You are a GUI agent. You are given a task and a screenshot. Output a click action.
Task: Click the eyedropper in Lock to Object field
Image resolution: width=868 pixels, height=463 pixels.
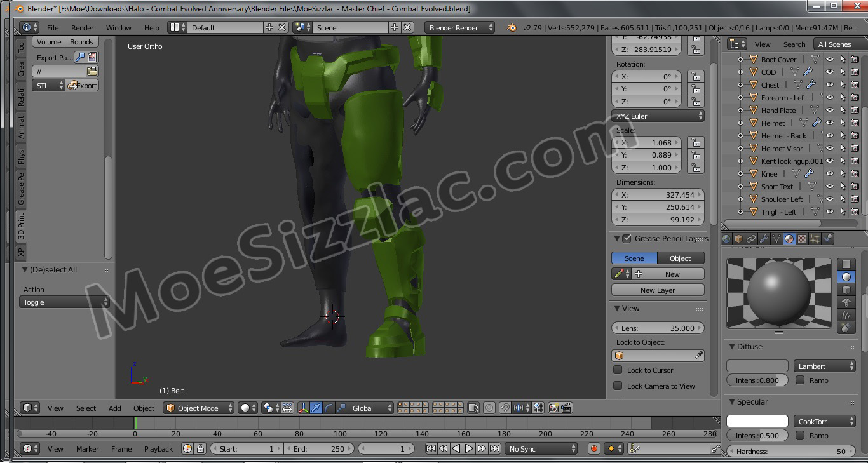click(698, 356)
